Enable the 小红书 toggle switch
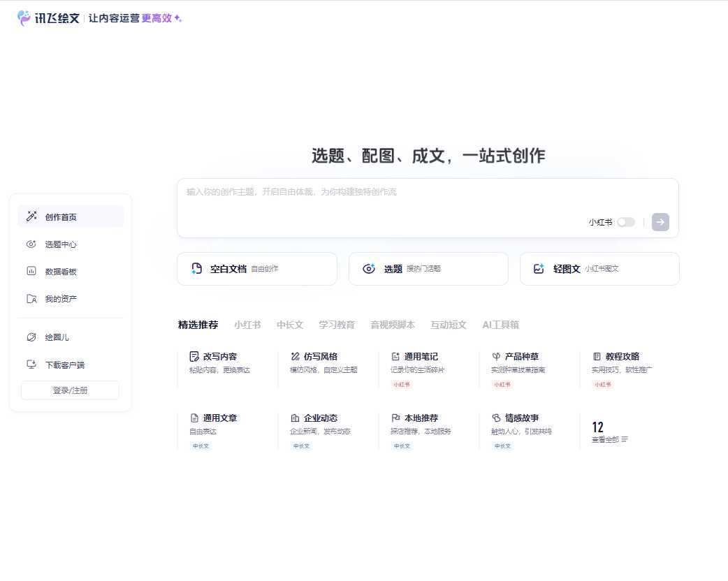728x581 pixels. point(626,221)
